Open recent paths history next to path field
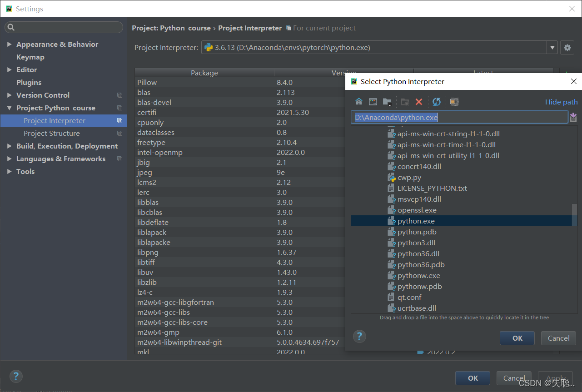The height and width of the screenshot is (392, 582). coord(573,117)
